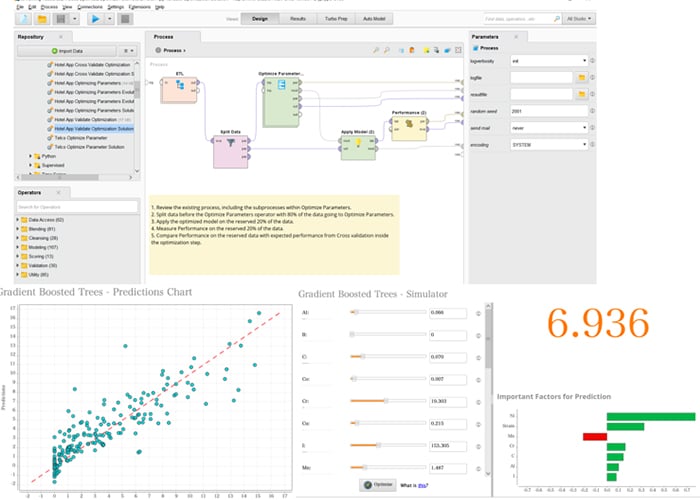Expand the Scoring operators group

pos(18,256)
